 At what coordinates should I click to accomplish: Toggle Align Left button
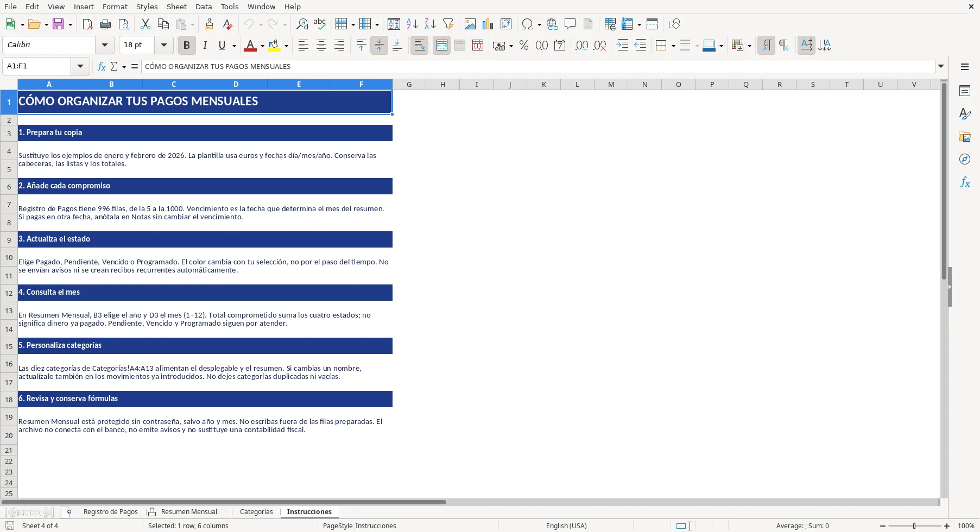tap(304, 46)
